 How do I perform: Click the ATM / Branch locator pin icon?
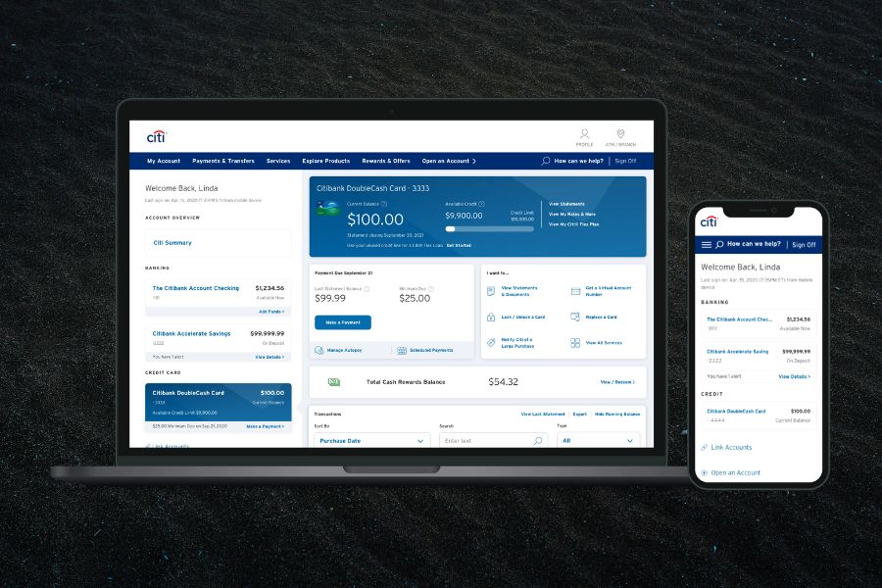coord(619,134)
